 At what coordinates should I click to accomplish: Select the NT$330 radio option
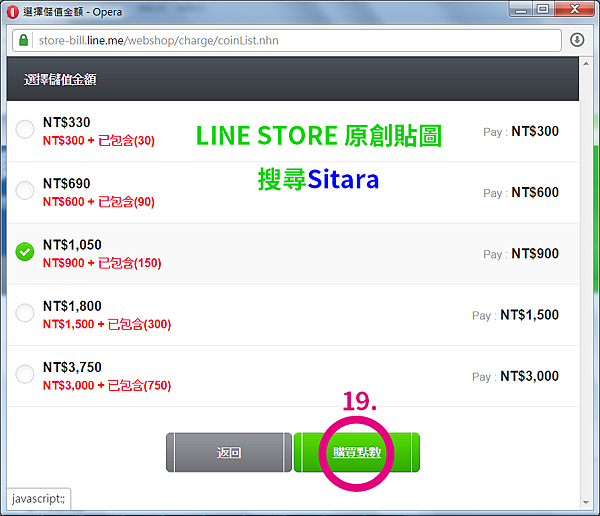[x=25, y=129]
